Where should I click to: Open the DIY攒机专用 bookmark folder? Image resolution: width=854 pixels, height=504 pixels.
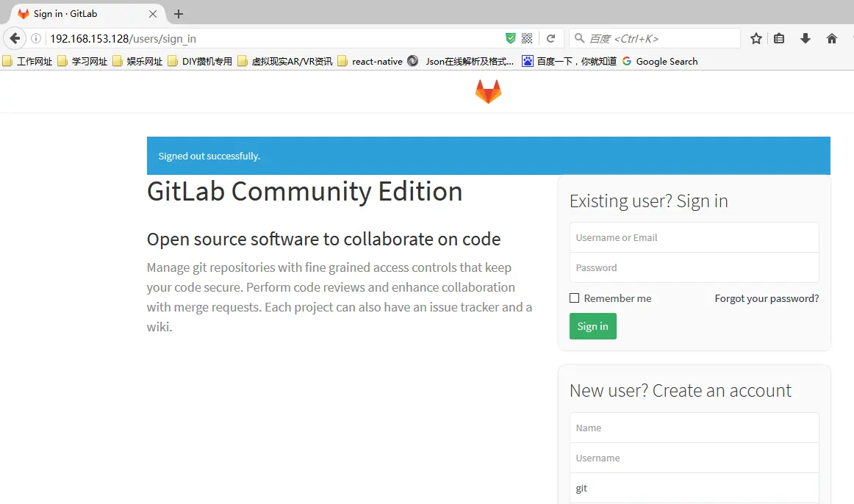coord(200,62)
